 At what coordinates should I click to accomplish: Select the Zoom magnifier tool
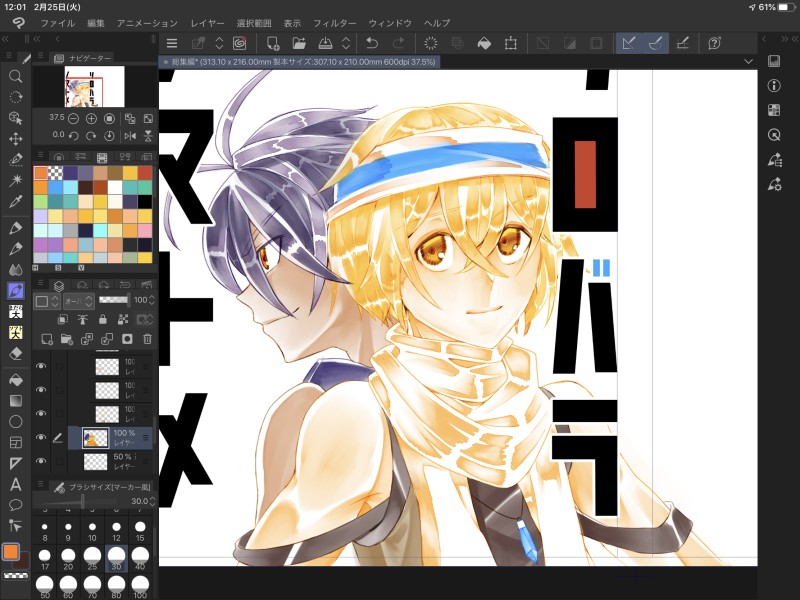point(15,77)
